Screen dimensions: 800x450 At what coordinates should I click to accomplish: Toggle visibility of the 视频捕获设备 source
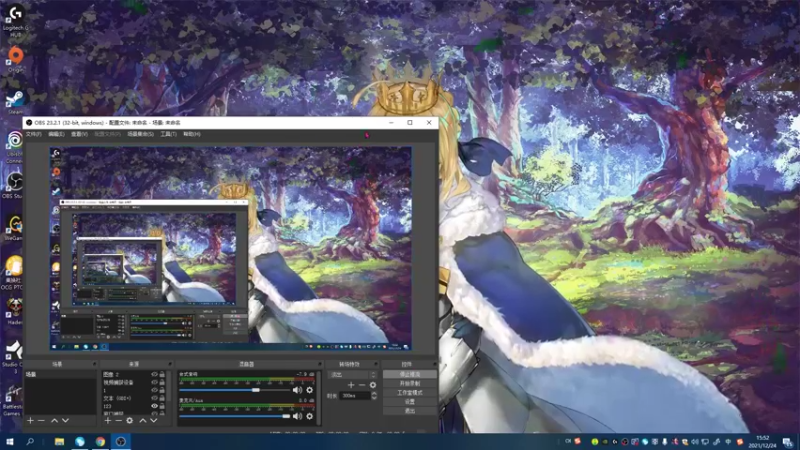pos(154,382)
